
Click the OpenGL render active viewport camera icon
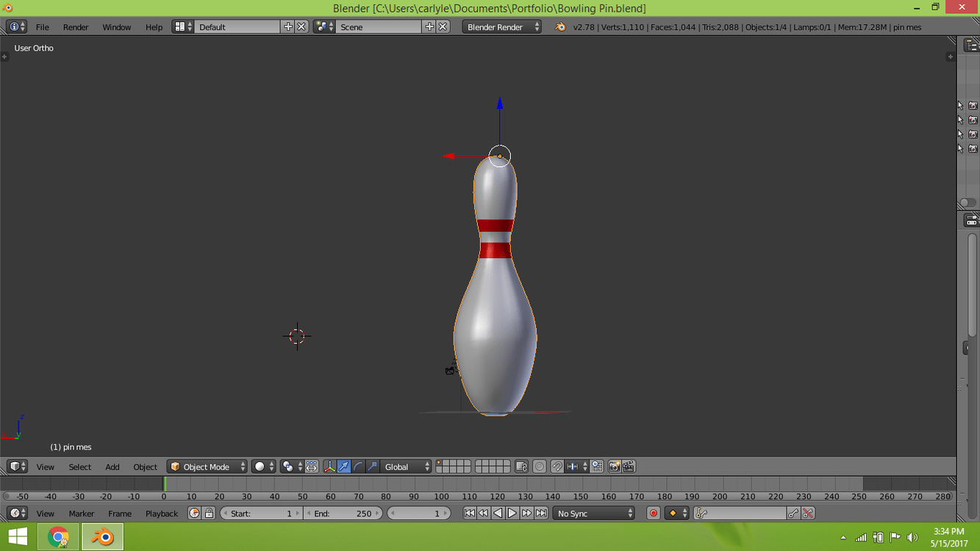tap(614, 467)
